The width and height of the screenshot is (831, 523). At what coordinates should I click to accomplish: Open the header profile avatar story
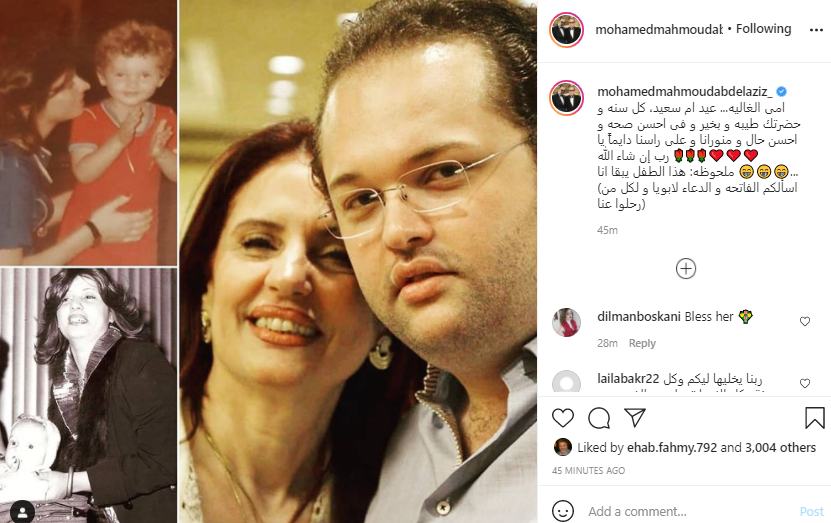(567, 30)
